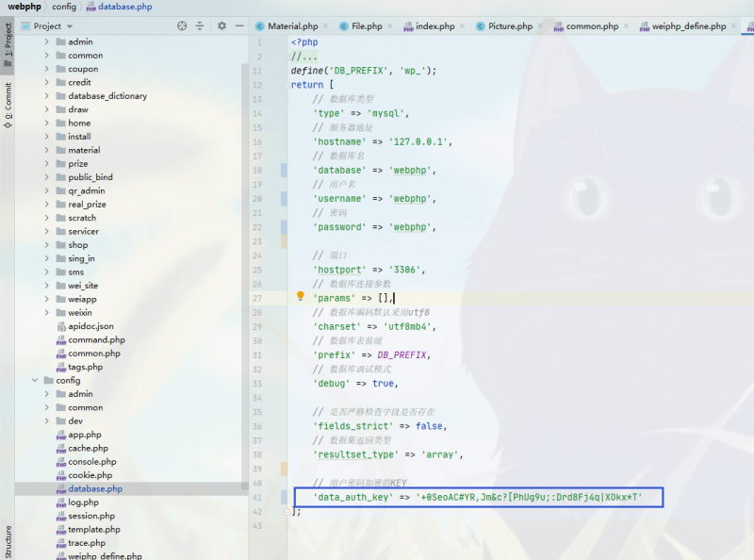Click the collapse-all icon in Project toolbar
The width and height of the screenshot is (754, 560).
(x=200, y=25)
